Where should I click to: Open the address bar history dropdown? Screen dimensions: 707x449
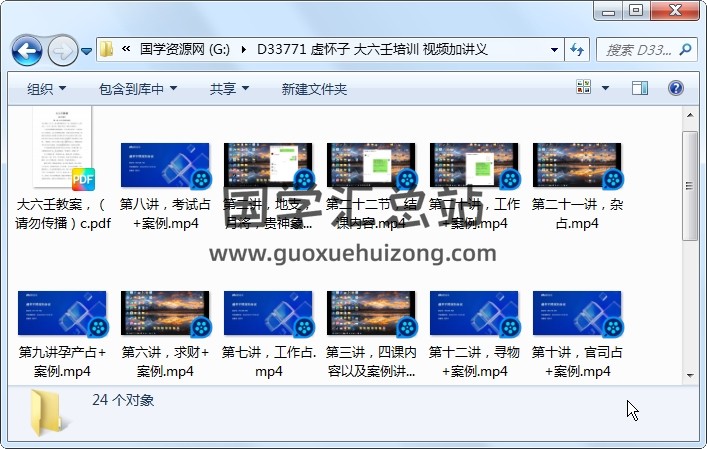pos(554,50)
